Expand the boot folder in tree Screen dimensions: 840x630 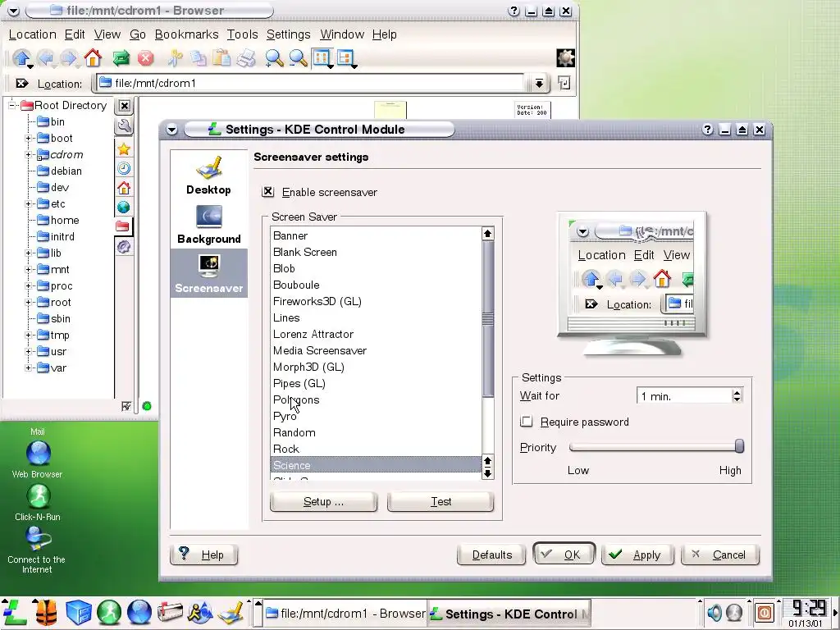click(29, 138)
